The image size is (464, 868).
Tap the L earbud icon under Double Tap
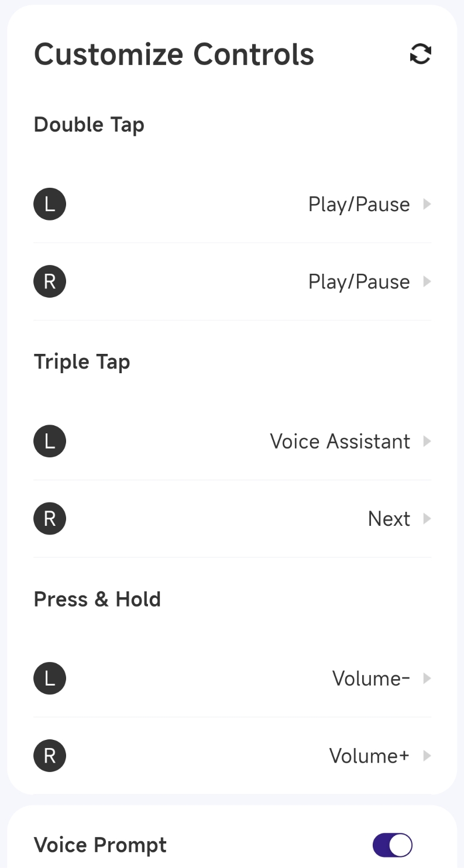click(50, 204)
